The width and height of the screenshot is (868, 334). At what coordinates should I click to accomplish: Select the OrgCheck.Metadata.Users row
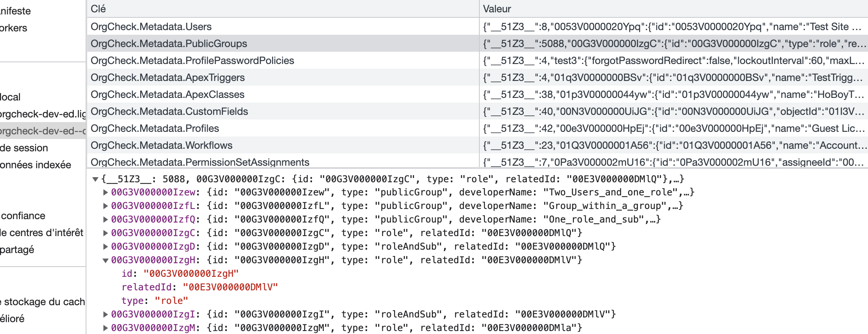pos(170,26)
